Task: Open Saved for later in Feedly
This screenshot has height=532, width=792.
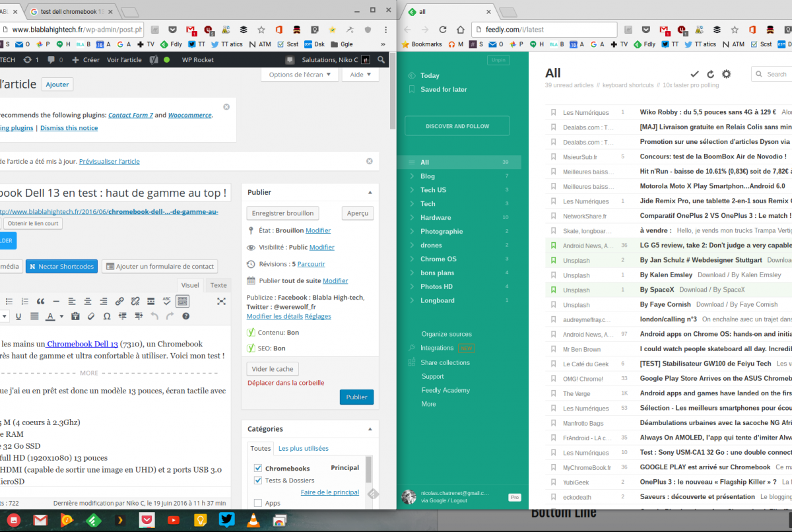Action: [x=444, y=89]
